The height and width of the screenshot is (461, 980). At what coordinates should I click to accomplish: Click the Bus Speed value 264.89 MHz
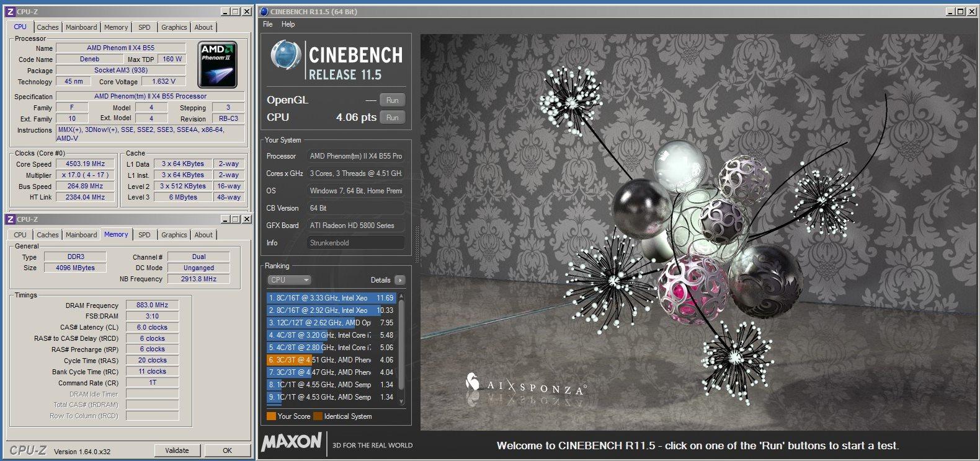(x=86, y=187)
